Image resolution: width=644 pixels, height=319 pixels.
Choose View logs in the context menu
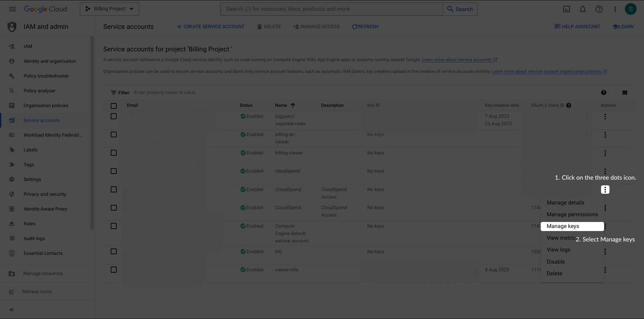tap(558, 249)
